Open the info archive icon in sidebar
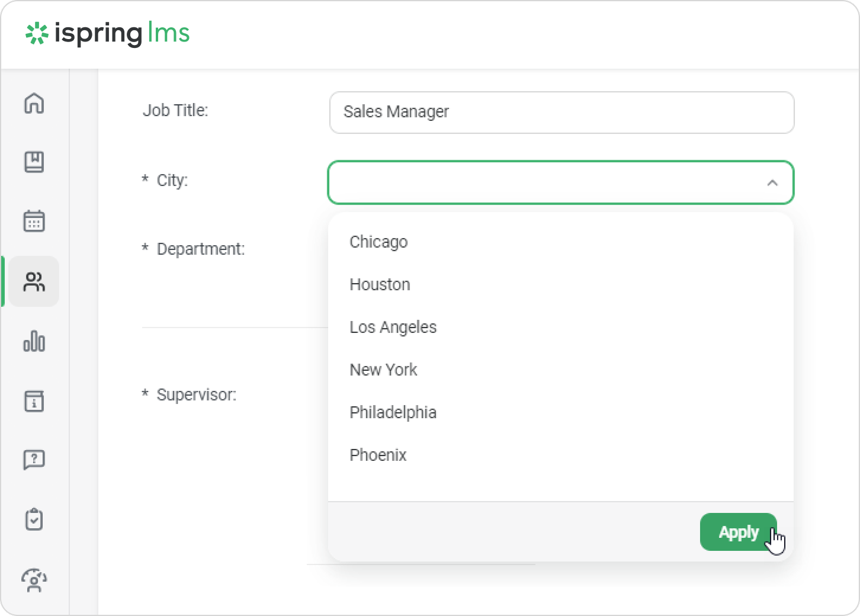Screen dimensions: 860x616 [x=34, y=401]
